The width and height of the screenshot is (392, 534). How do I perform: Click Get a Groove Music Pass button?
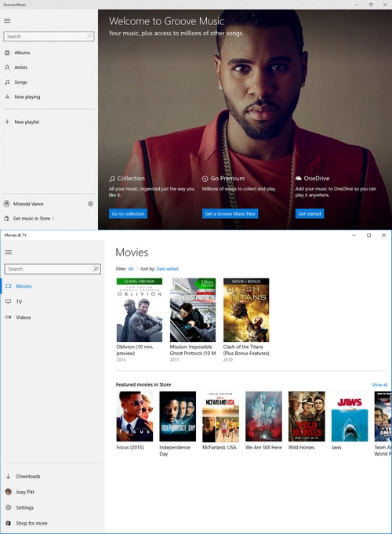230,213
